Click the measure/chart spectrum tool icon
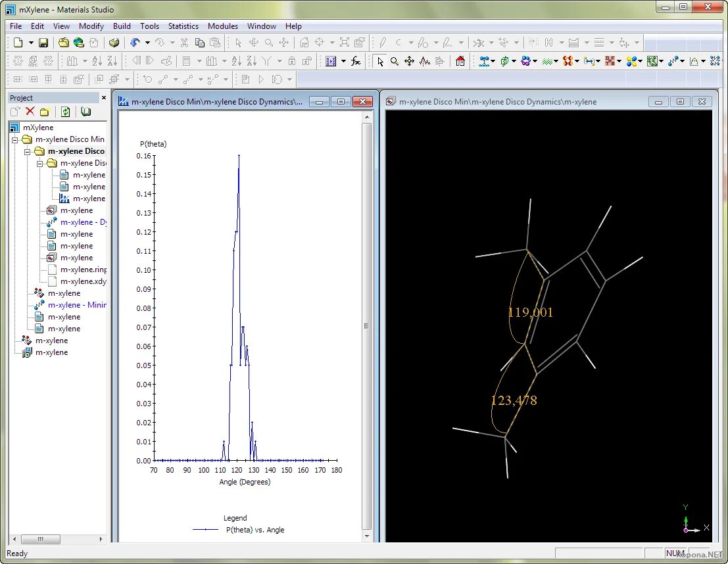 (x=425, y=61)
